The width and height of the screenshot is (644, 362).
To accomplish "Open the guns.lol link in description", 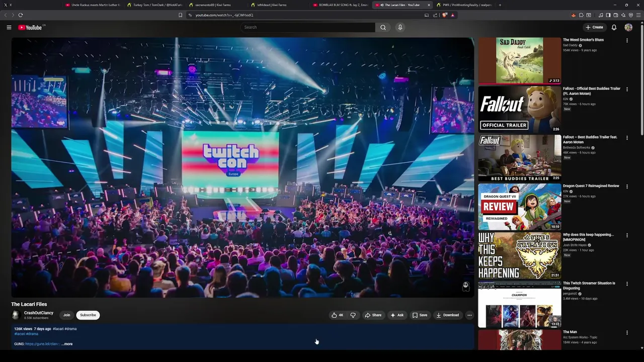I will pos(42,344).
